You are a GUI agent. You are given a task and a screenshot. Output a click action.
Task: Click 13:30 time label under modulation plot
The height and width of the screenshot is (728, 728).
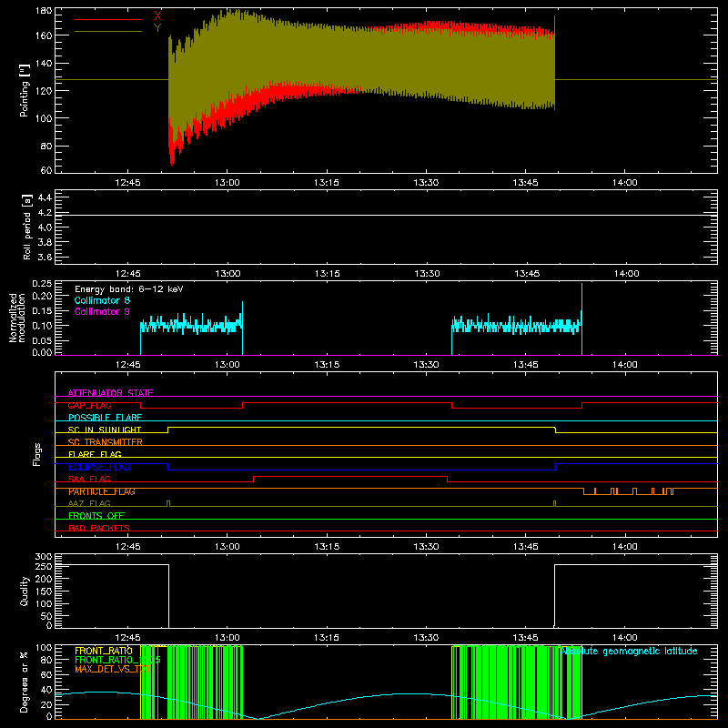pos(426,365)
